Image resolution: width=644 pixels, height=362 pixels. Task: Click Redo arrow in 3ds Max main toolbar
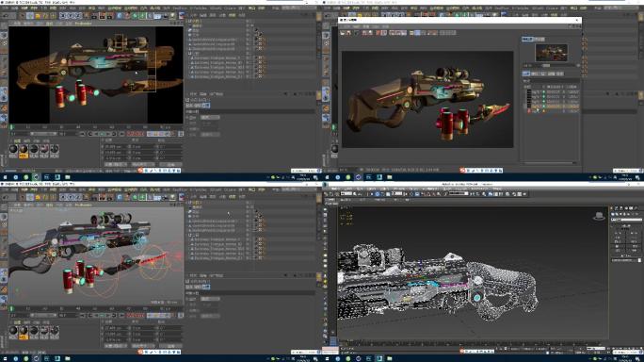(x=331, y=194)
